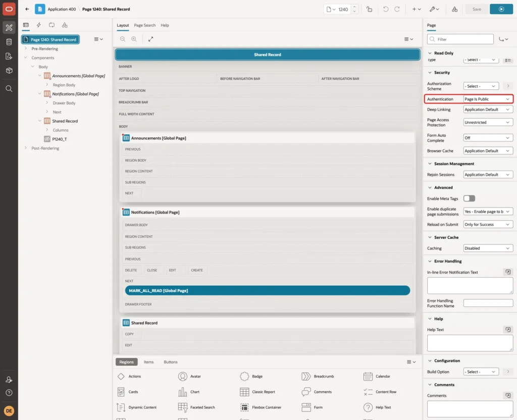Select the MARK_ALL_READ [Global Page] button
The width and height of the screenshot is (517, 420).
[x=268, y=290]
